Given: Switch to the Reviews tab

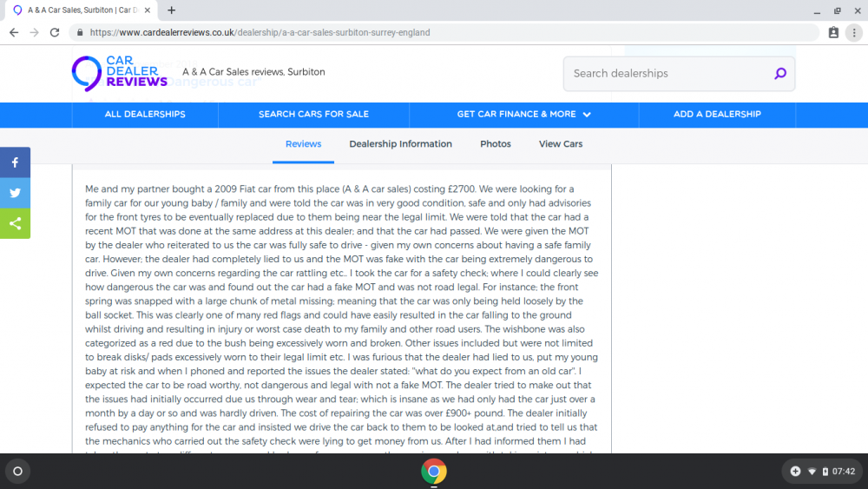Looking at the screenshot, I should click(303, 144).
